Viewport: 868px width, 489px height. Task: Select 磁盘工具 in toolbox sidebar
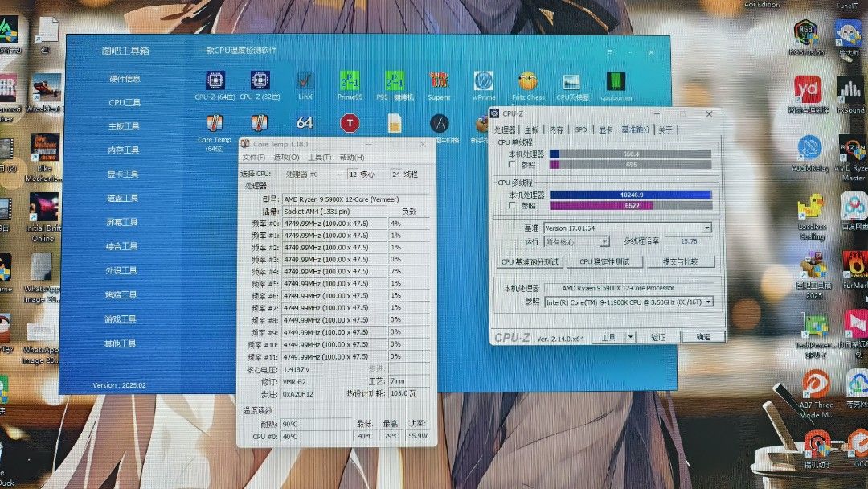pos(122,199)
